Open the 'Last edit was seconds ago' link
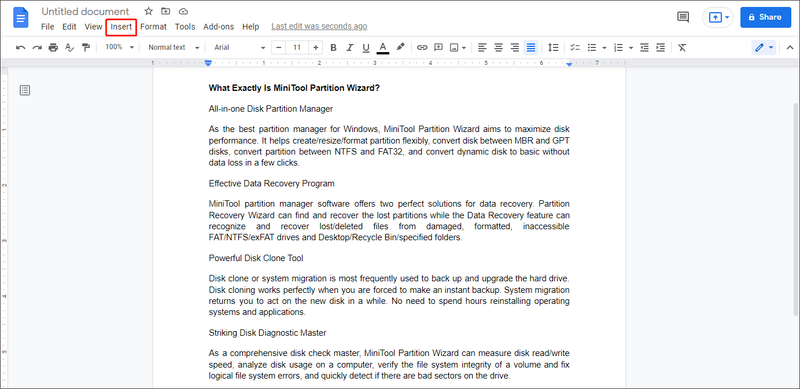The width and height of the screenshot is (800, 389). click(319, 26)
